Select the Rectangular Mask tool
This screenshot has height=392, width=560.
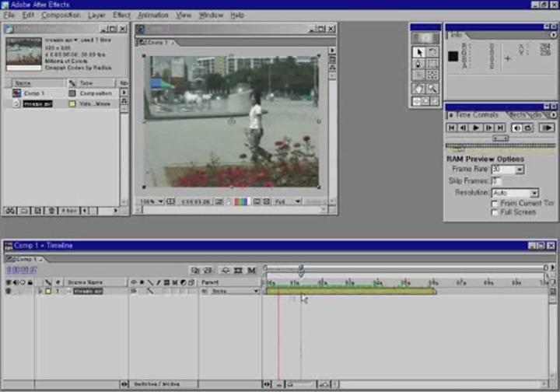point(432,65)
